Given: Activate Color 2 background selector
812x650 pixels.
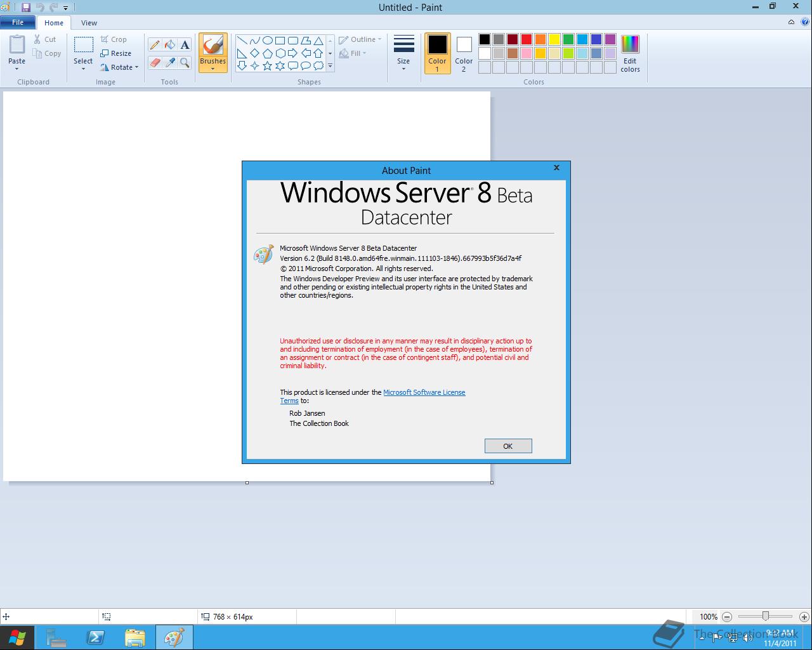Looking at the screenshot, I should pyautogui.click(x=464, y=53).
